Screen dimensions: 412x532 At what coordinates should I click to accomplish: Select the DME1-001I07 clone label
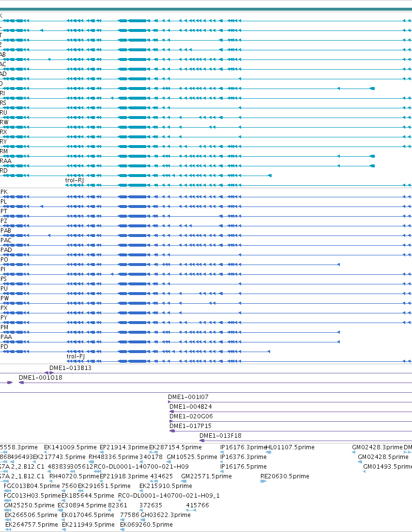[188, 397]
